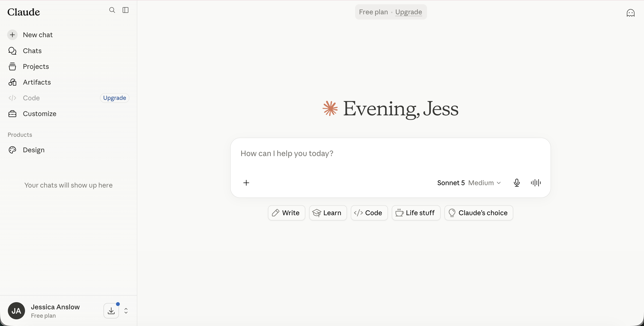The image size is (644, 326).
Task: Click the coffee cup icon on Life stuff
Action: click(399, 213)
